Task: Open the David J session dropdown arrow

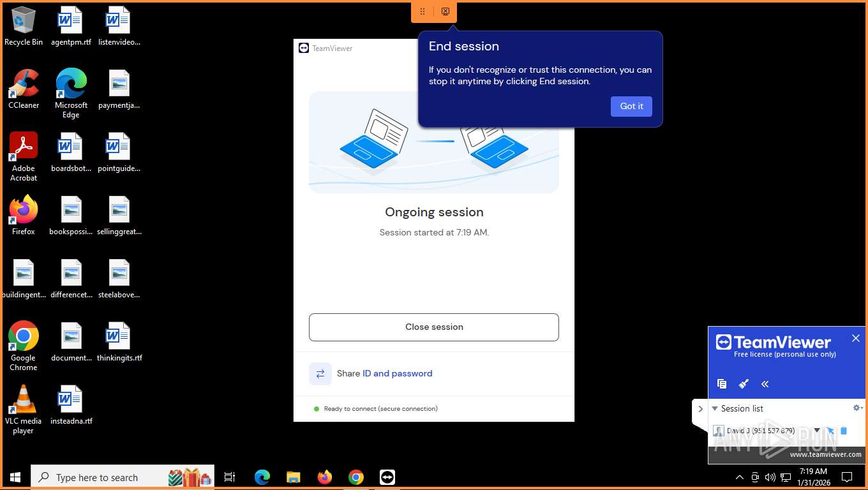Action: (816, 431)
